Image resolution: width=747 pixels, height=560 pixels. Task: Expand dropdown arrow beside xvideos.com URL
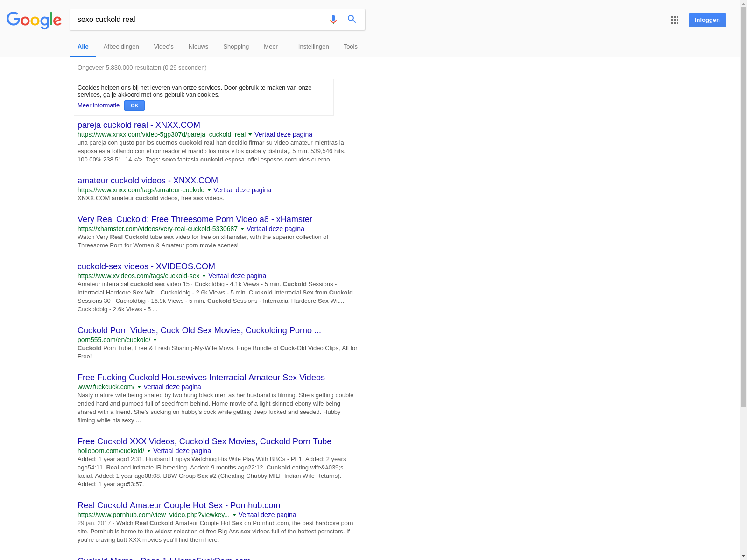tap(204, 276)
